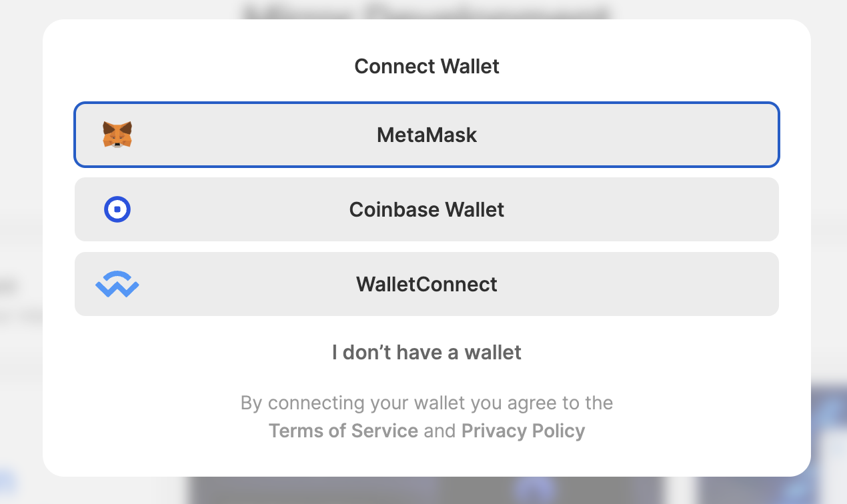
Task: Connect using the MetaMask button
Action: tap(427, 135)
